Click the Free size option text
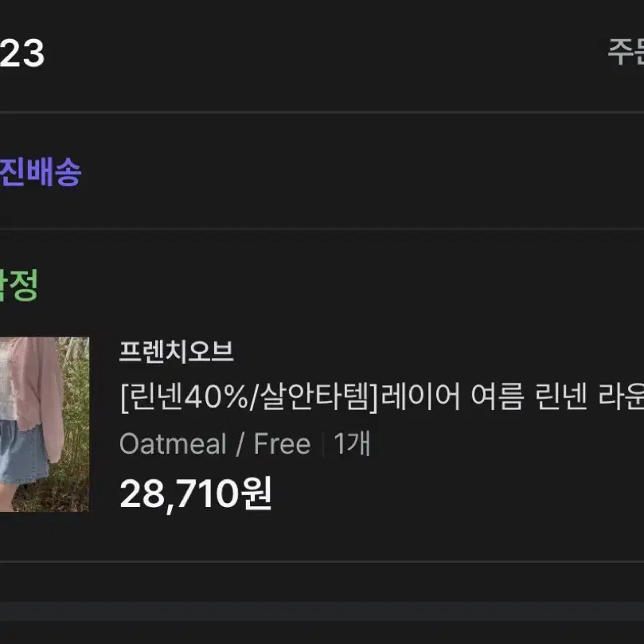This screenshot has height=644, width=644. tap(282, 444)
